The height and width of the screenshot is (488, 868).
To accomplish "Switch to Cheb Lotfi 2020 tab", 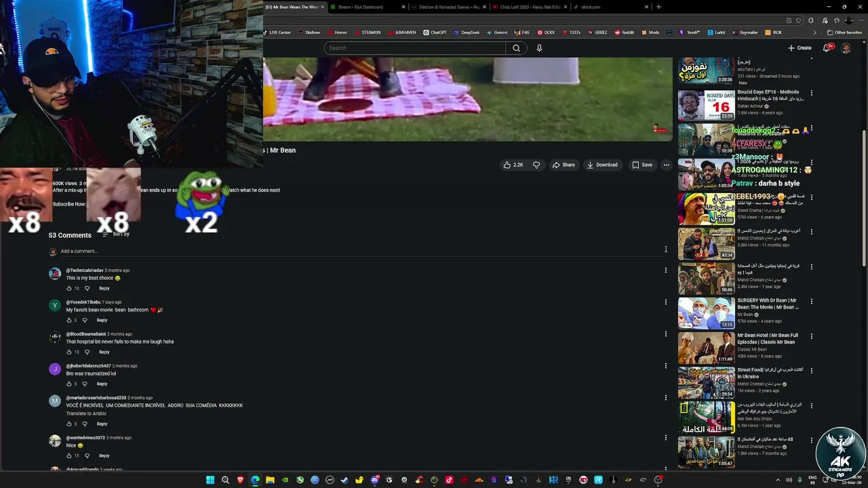I will click(530, 7).
